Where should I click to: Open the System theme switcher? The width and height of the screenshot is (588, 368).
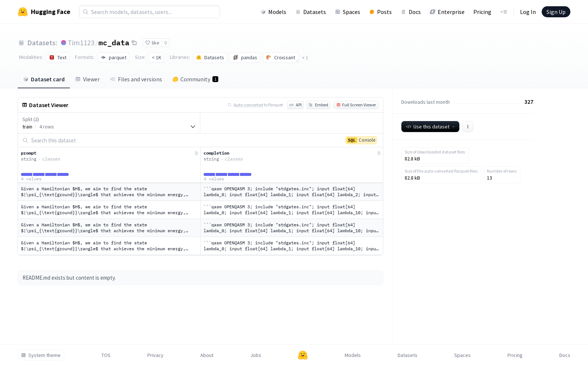coord(41,355)
